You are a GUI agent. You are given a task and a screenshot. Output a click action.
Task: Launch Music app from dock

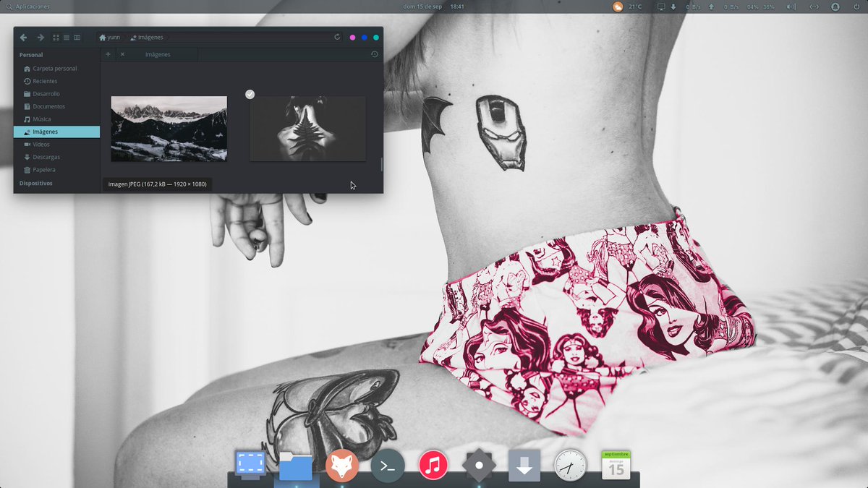coord(433,466)
